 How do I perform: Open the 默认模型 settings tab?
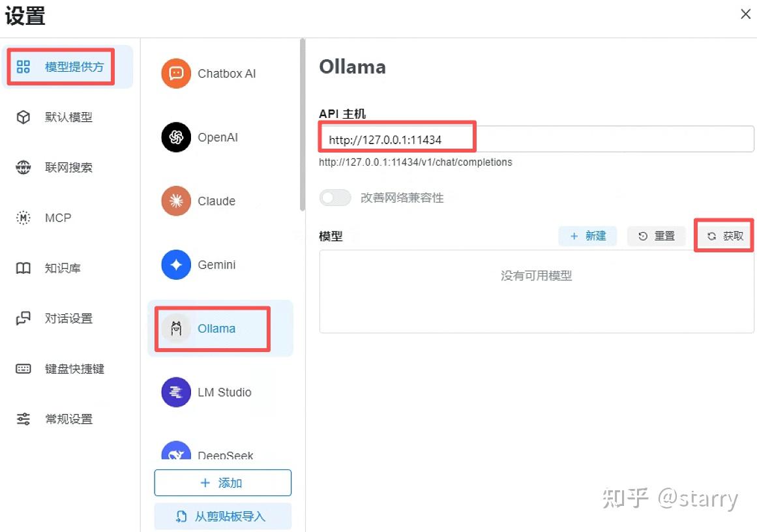(x=67, y=117)
